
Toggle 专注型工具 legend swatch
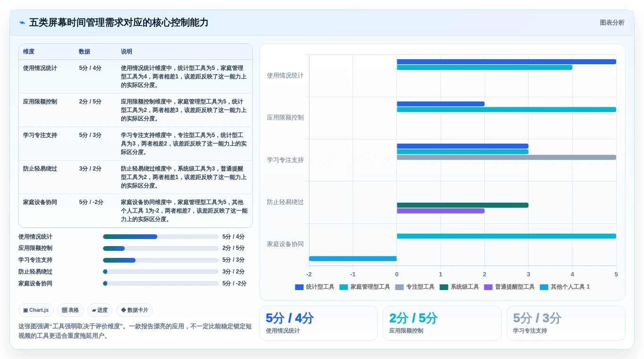pos(399,287)
